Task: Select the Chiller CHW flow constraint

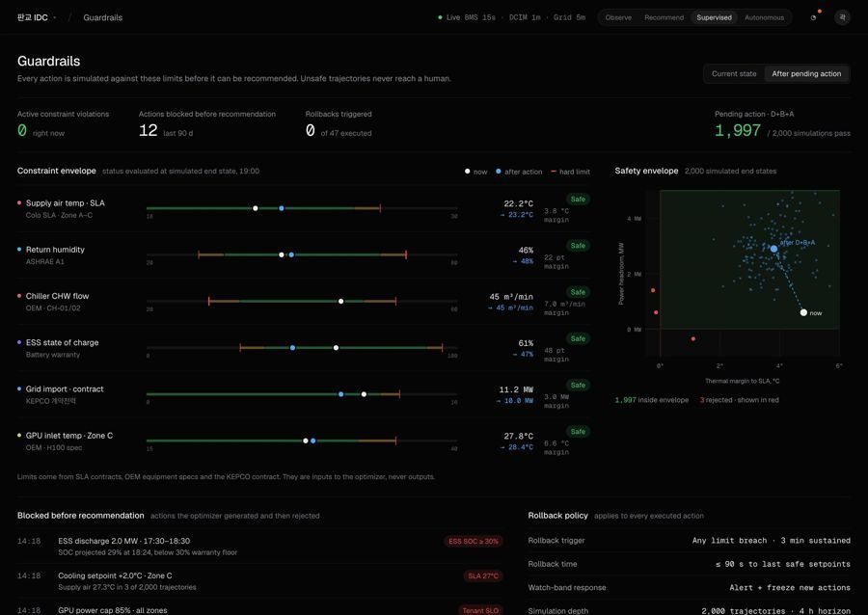Action: tap(57, 296)
